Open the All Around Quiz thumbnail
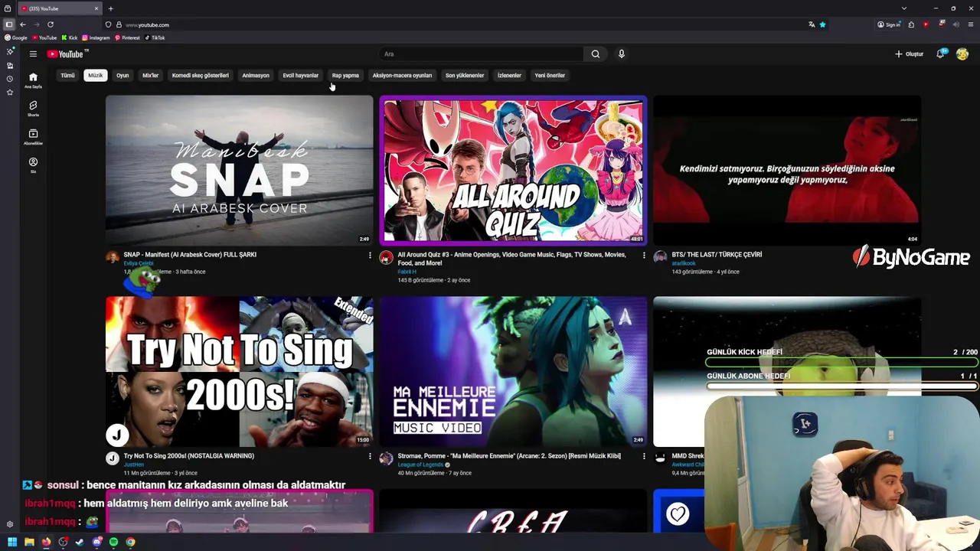This screenshot has height=551, width=980. pyautogui.click(x=513, y=170)
